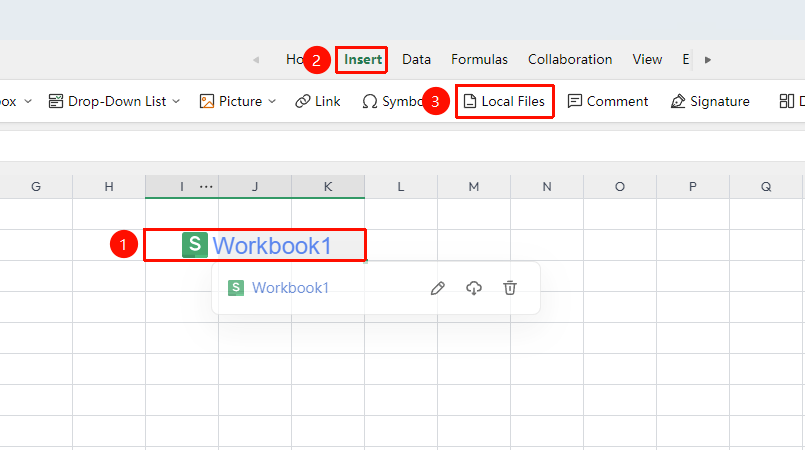Delete the Workbook1 attachment with trash icon
The height and width of the screenshot is (450, 805).
coord(509,288)
